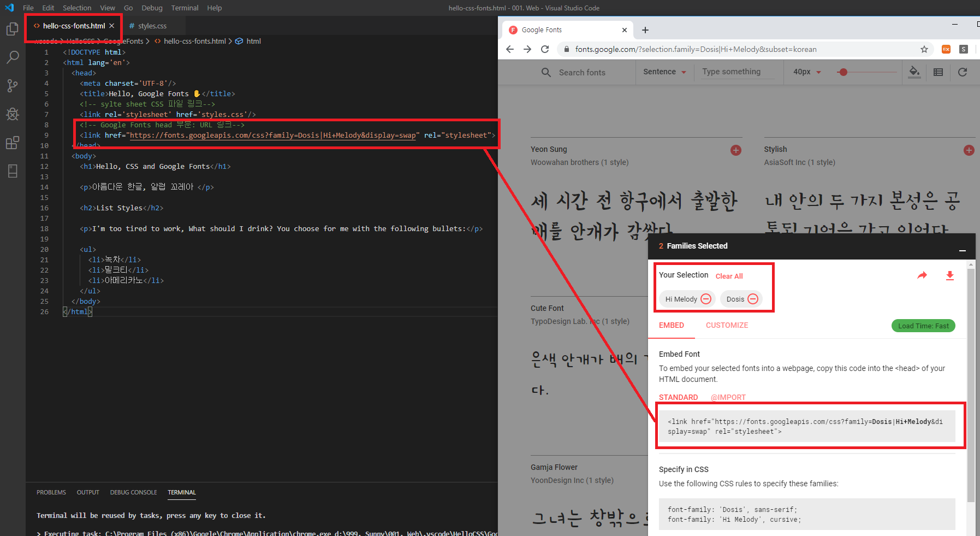
Task: Click the S browser extension icon
Action: click(964, 49)
